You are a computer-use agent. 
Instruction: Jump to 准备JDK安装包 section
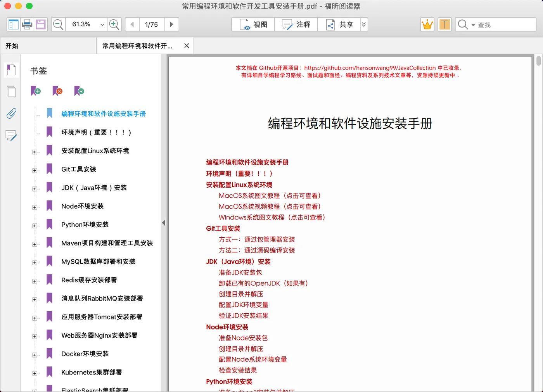pyautogui.click(x=240, y=273)
